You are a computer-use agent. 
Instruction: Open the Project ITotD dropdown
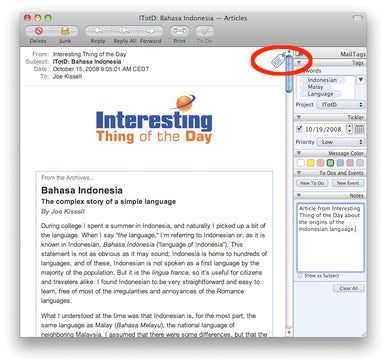tap(340, 105)
